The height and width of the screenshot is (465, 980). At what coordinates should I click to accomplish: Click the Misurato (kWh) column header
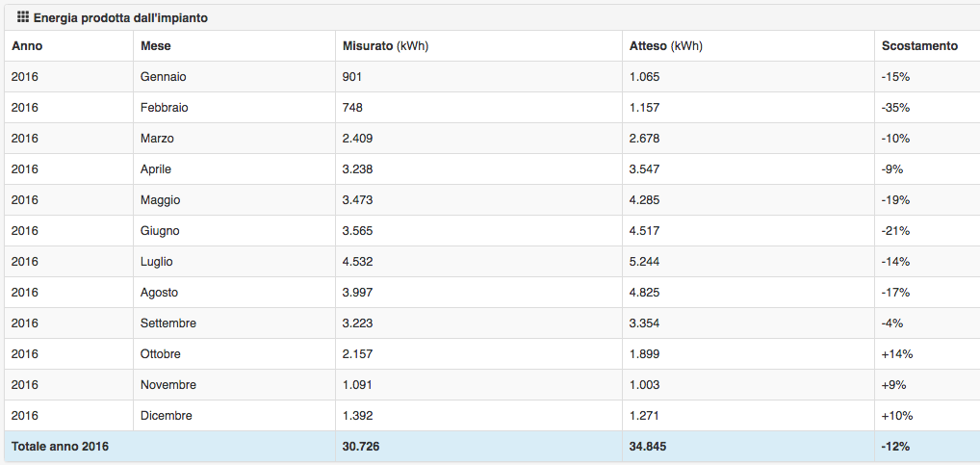point(385,45)
